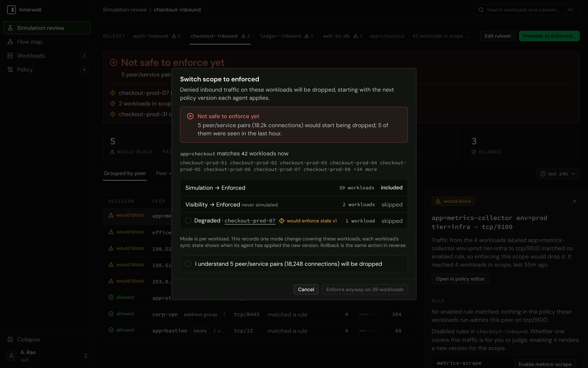This screenshot has width=588, height=368.
Task: Click the green check beside ALLOWED count
Action: 473,152
